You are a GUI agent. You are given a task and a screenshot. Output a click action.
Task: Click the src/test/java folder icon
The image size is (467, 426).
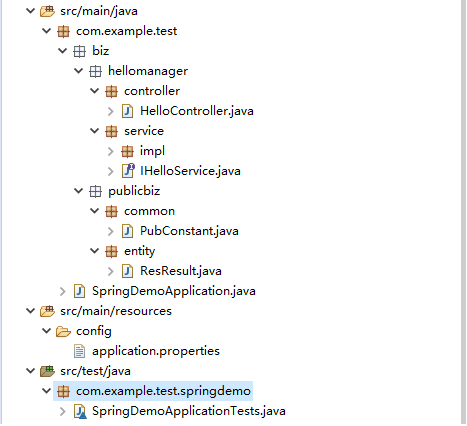[x=47, y=371]
